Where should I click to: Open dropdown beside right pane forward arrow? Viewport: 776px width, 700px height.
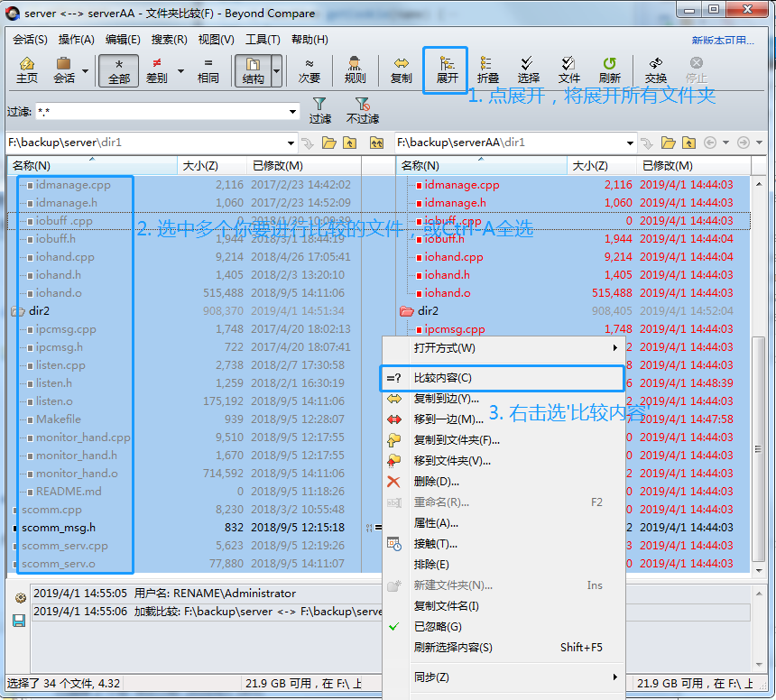point(759,143)
